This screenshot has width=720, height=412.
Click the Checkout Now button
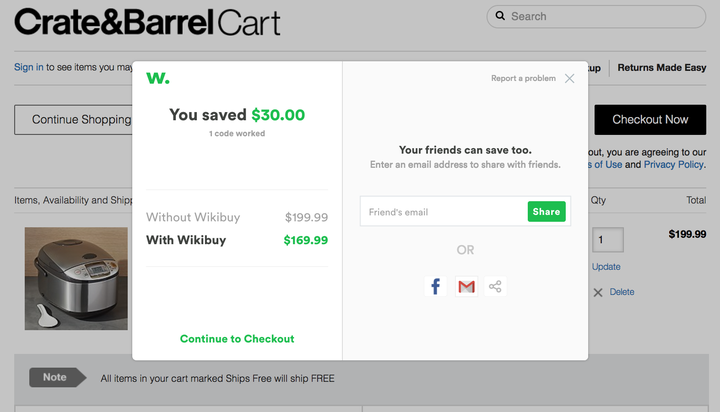click(650, 119)
